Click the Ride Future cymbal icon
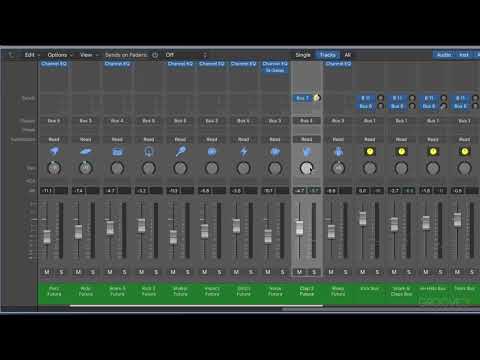The height and width of the screenshot is (360, 480). 86,152
